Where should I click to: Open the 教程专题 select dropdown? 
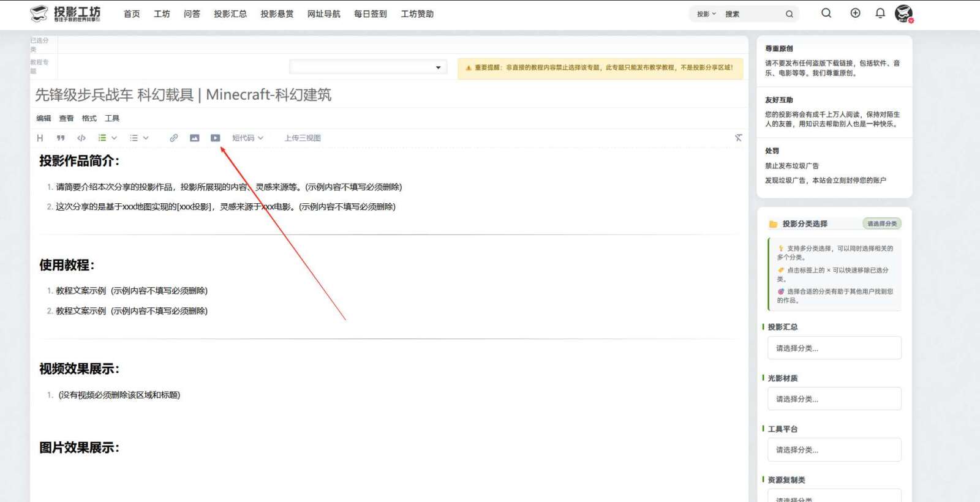point(368,67)
